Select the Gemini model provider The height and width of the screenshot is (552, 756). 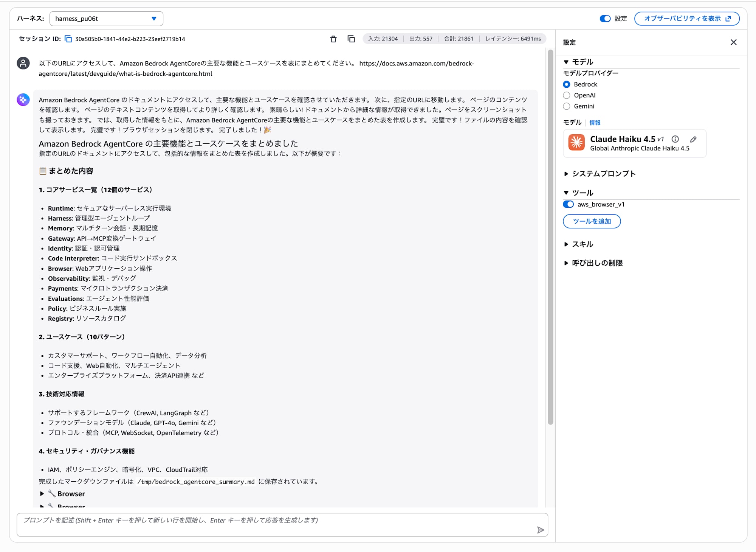(567, 106)
